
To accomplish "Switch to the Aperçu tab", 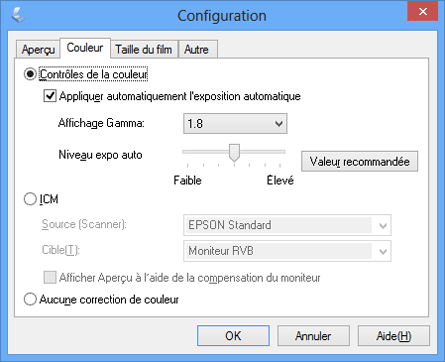I will pyautogui.click(x=38, y=49).
